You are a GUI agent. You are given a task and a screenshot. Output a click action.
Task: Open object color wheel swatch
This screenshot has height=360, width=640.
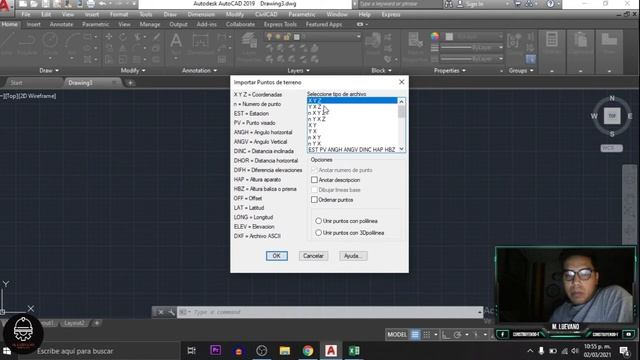click(435, 37)
